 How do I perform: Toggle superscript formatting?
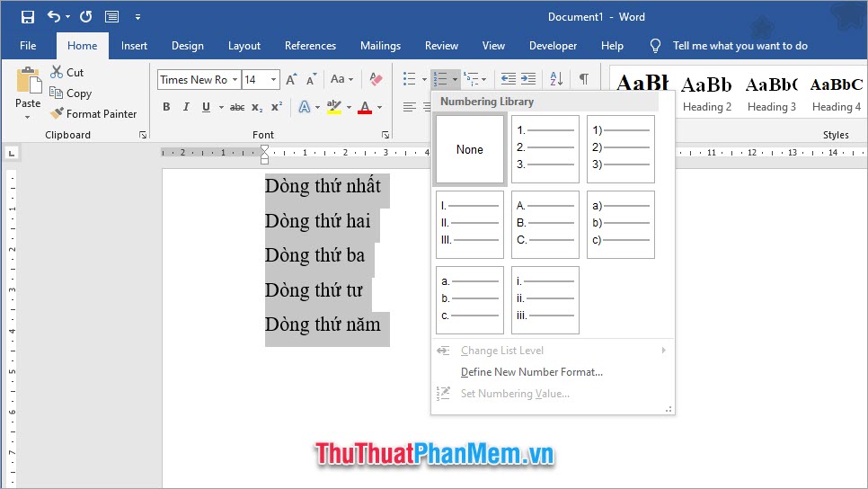click(277, 107)
